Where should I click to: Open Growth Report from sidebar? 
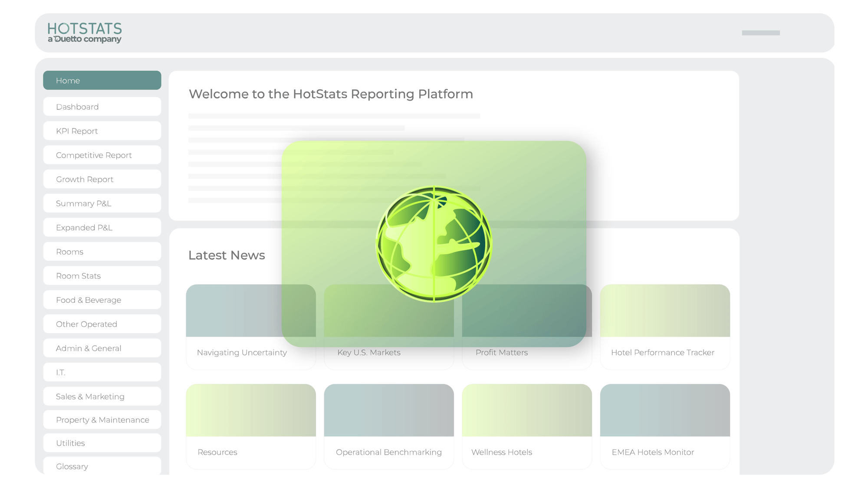pos(102,179)
